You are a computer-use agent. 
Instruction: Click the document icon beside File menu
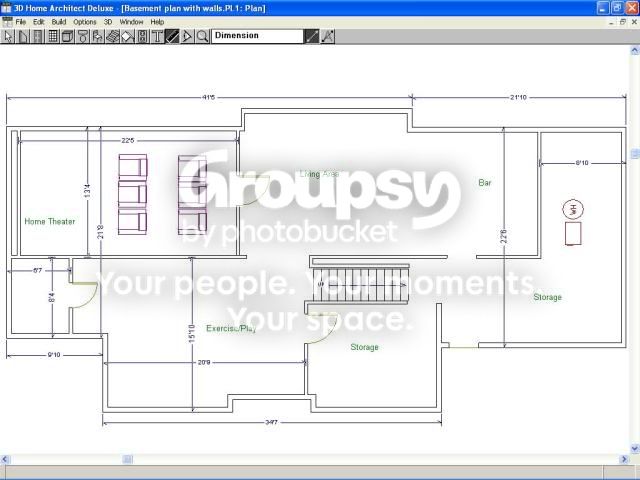pyautogui.click(x=7, y=22)
